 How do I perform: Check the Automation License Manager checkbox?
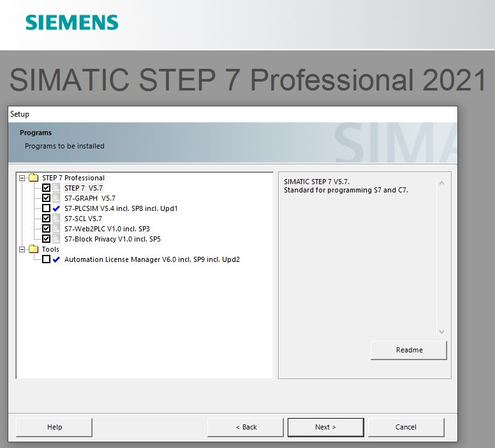pos(46,259)
